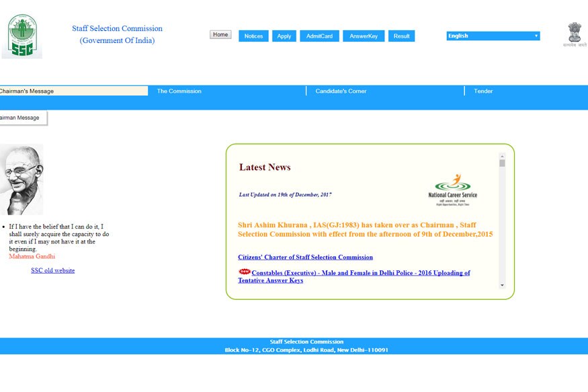View the Result page
The image size is (588, 392).
pos(402,36)
